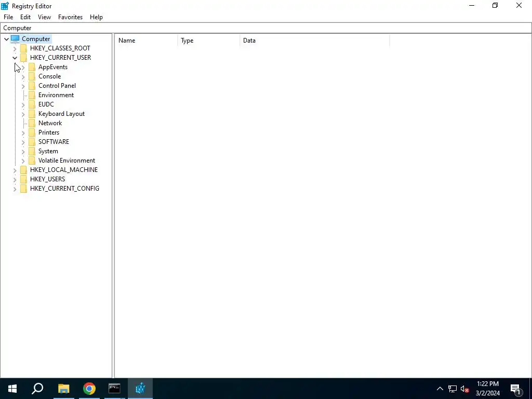Screen dimensions: 532x399
Task: Expand the Control Panel key arrow
Action: (x=23, y=86)
